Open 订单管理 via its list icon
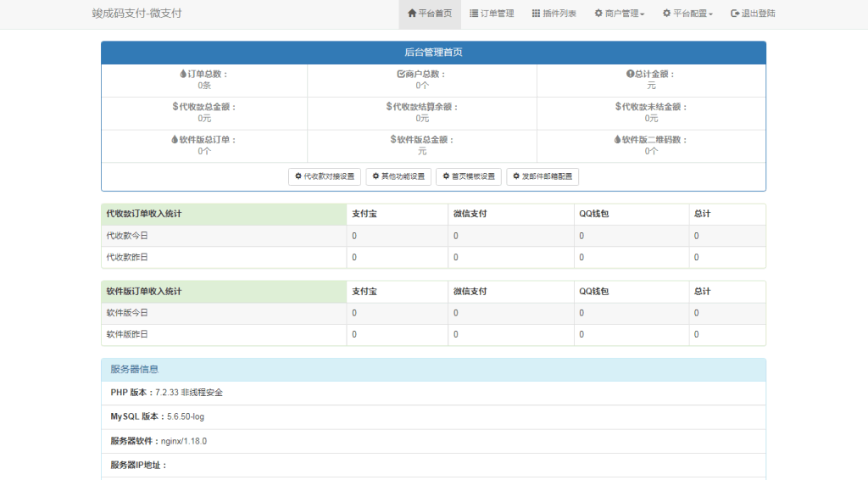The width and height of the screenshot is (868, 480). 474,14
